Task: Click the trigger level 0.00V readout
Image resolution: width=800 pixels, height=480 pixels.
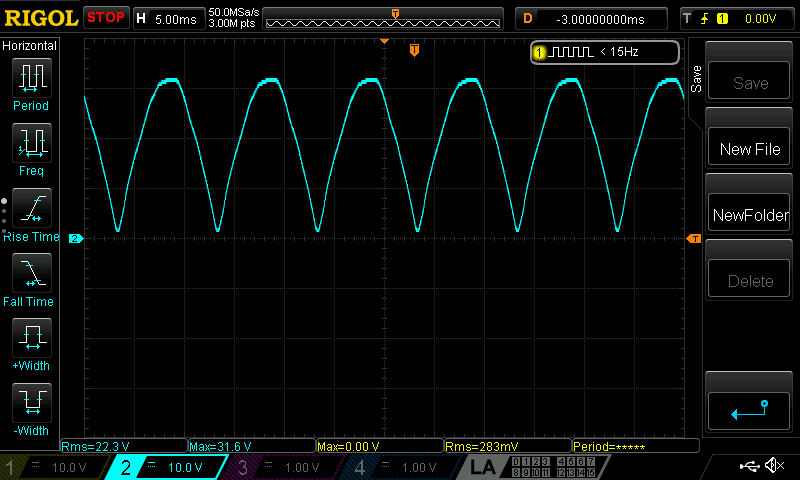Action: (x=760, y=19)
